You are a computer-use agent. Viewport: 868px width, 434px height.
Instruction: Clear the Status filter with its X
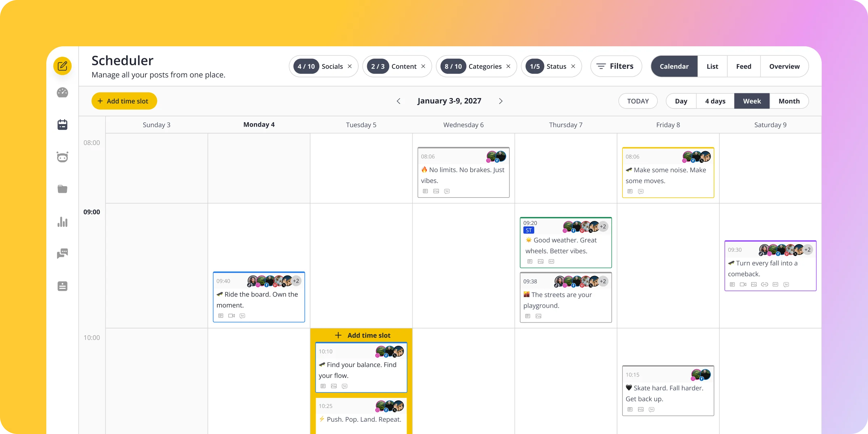(573, 66)
